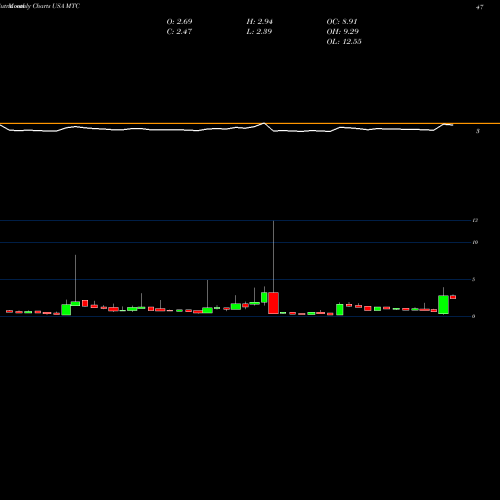Click the 'OC: 8.91' reading

pos(342,22)
